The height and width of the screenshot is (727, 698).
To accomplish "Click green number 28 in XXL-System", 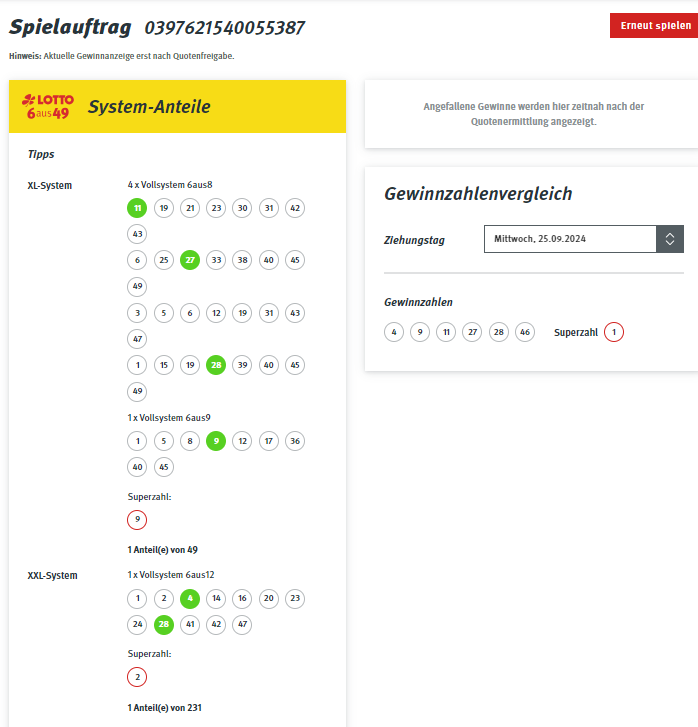I will [164, 624].
